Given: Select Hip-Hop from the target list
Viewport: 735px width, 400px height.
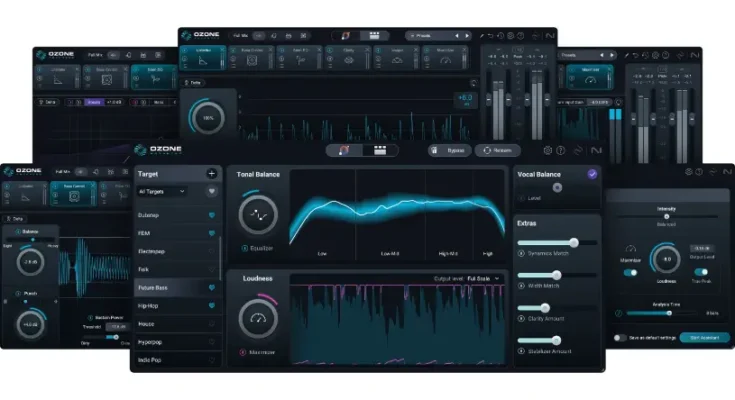Looking at the screenshot, I should 149,305.
